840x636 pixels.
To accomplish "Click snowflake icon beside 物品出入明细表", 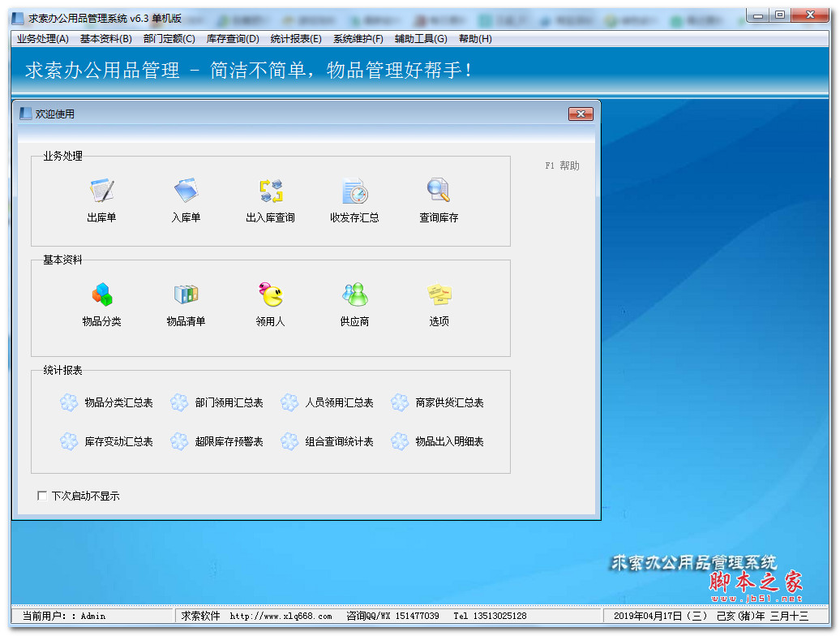I will pos(400,441).
